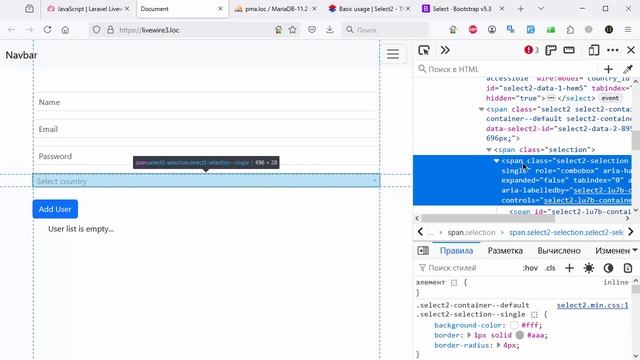The height and width of the screenshot is (360, 640).
Task: Pick a color from the page with eyedropper
Action: point(628,69)
